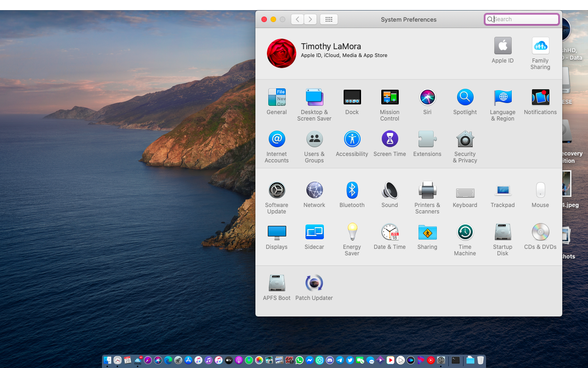Image resolution: width=588 pixels, height=368 pixels.
Task: Open the Sidecar preferences pane
Action: click(x=314, y=236)
